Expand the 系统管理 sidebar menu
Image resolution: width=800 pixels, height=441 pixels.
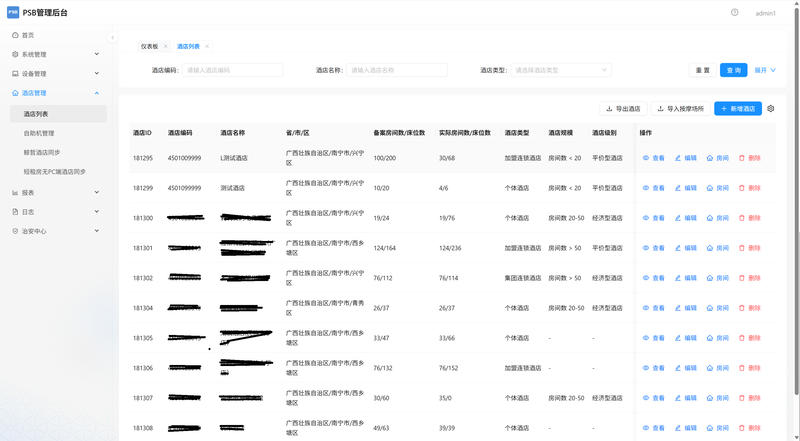tap(56, 54)
